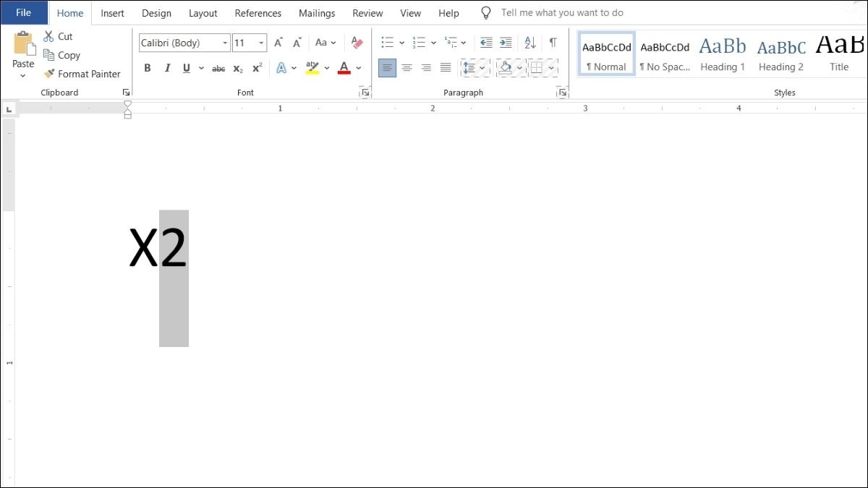Toggle bold formatting
The height and width of the screenshot is (488, 868).
(148, 69)
